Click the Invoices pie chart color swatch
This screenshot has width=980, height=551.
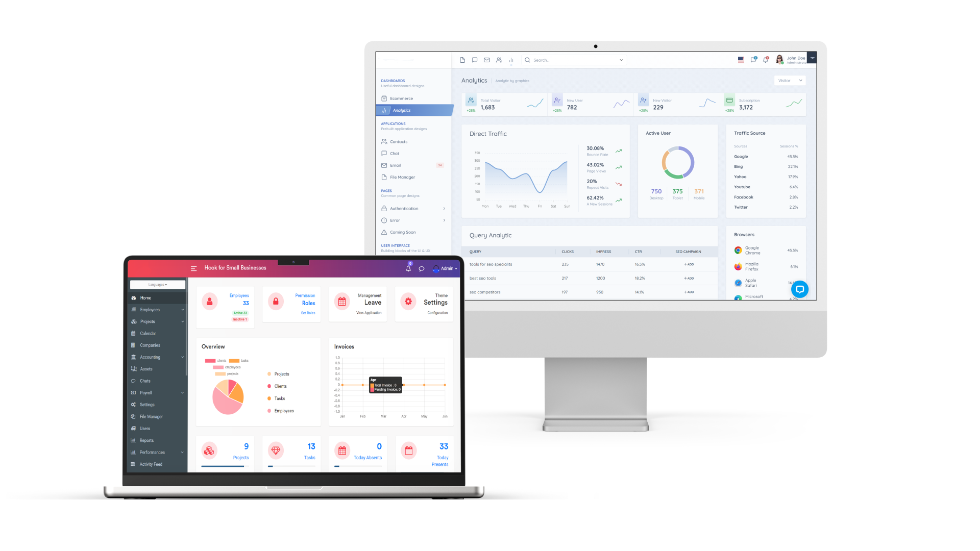371,384
